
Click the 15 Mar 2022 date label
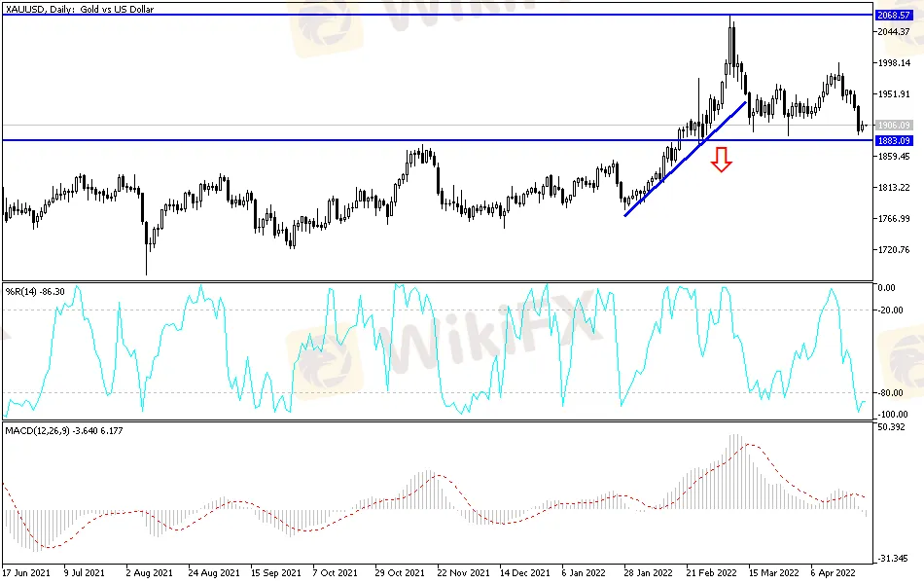774,572
